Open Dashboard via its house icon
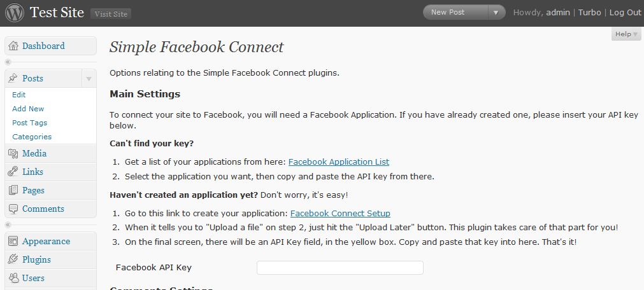 pos(13,46)
